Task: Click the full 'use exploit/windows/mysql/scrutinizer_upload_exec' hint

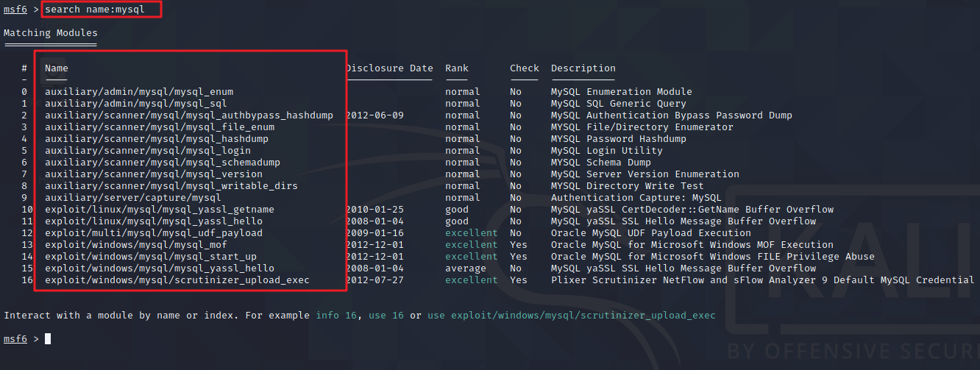Action: tap(572, 316)
